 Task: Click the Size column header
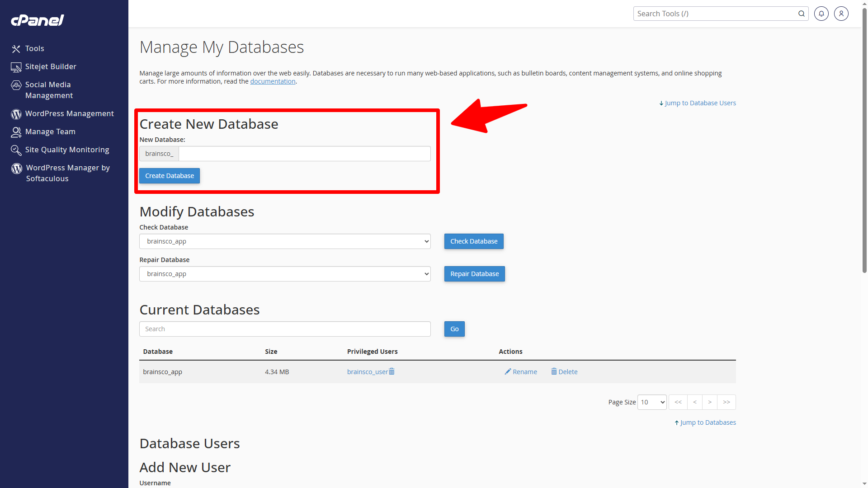(x=271, y=352)
